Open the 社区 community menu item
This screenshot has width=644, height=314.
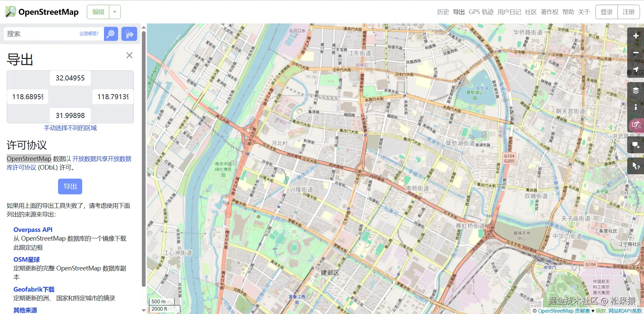click(x=531, y=12)
